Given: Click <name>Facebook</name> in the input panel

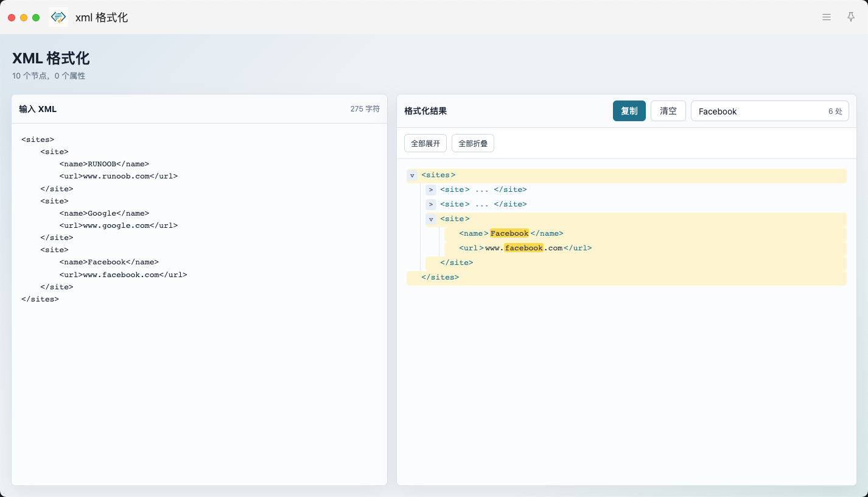Looking at the screenshot, I should point(109,262).
